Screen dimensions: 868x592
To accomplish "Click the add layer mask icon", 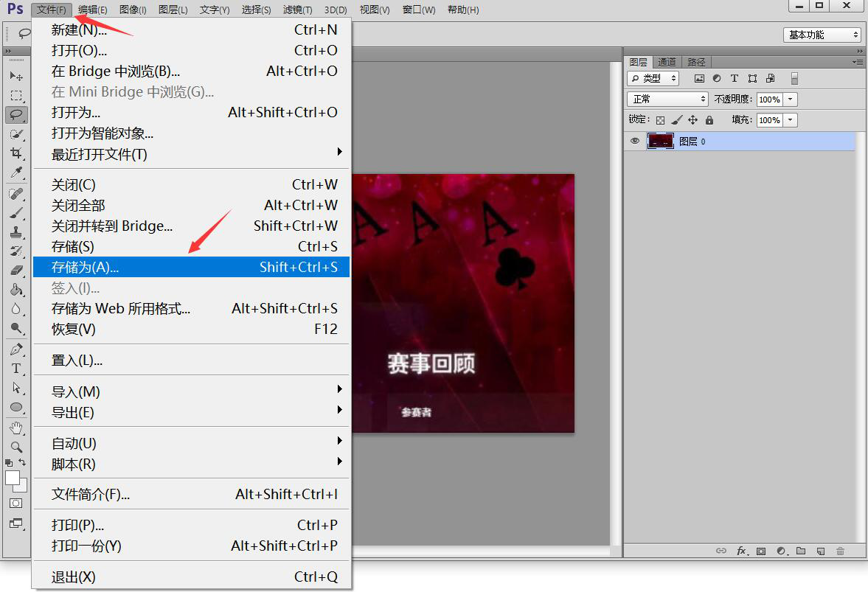I will point(761,551).
